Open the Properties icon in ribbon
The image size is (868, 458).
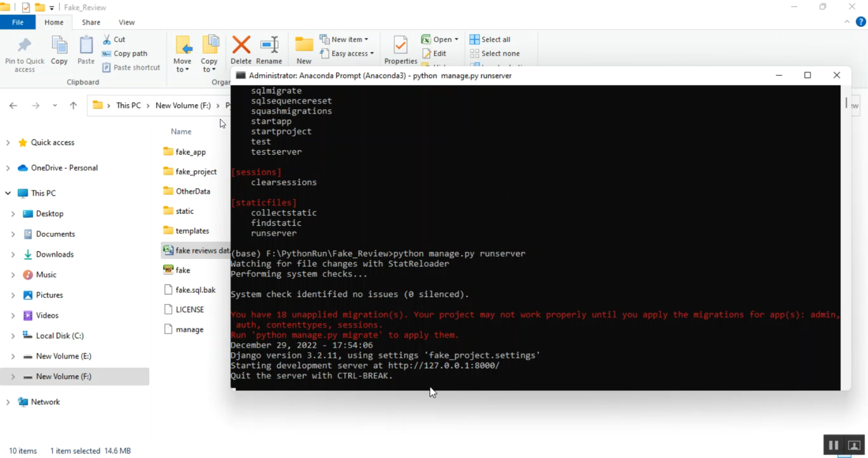[x=400, y=46]
